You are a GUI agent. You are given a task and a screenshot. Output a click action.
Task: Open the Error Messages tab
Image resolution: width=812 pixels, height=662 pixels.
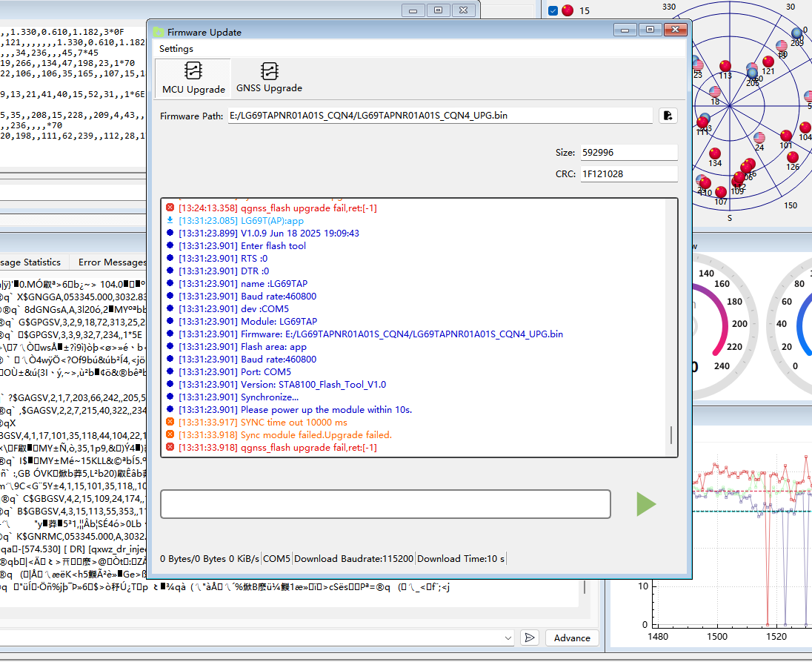click(112, 262)
